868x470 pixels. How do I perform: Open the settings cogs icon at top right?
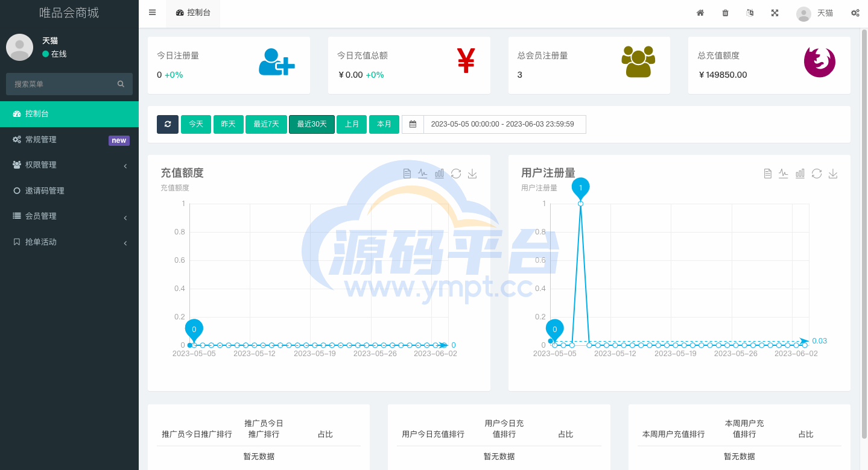(x=855, y=13)
